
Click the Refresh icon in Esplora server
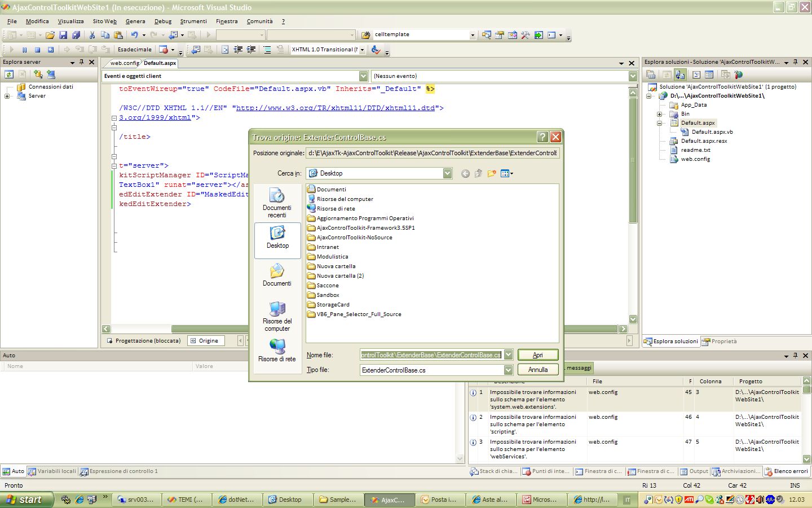click(x=9, y=75)
